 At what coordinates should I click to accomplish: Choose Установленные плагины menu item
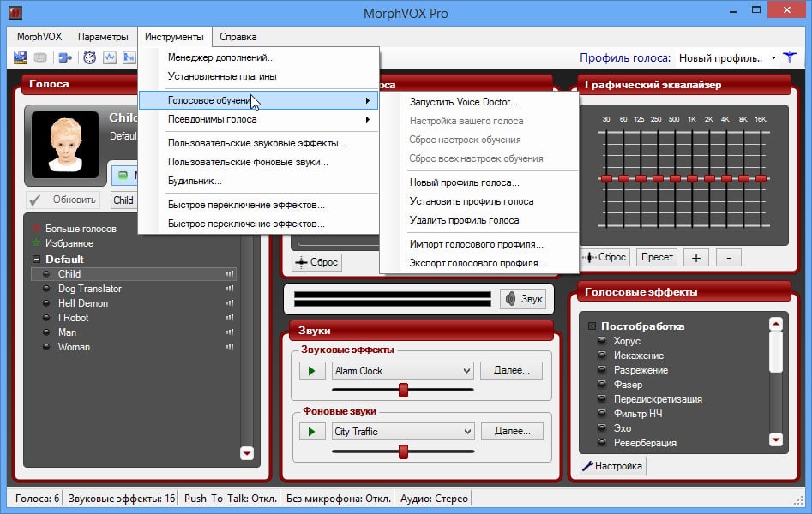[258, 76]
